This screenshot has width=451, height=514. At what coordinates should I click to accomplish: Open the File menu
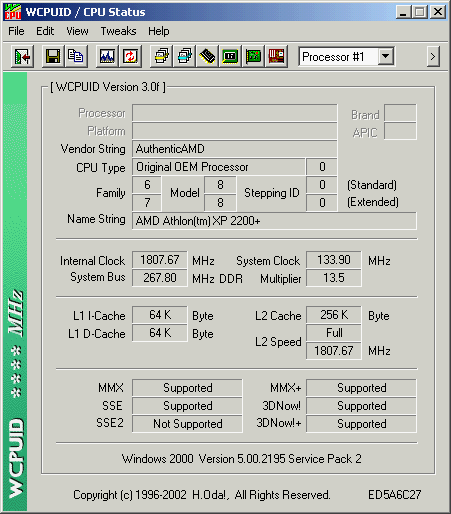pos(16,31)
